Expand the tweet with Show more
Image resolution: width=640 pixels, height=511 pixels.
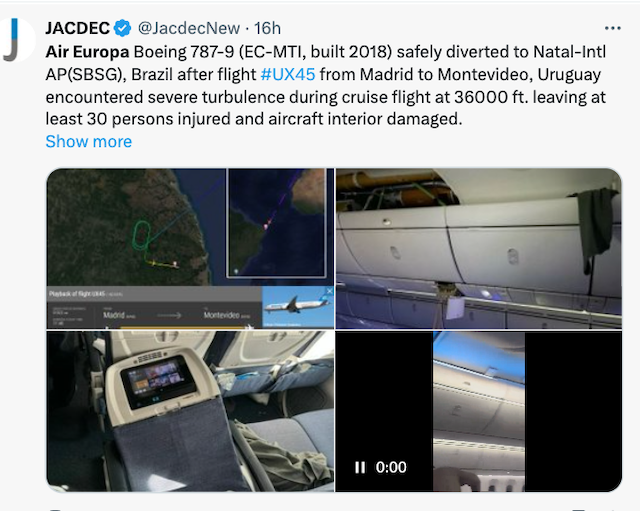[x=88, y=141]
